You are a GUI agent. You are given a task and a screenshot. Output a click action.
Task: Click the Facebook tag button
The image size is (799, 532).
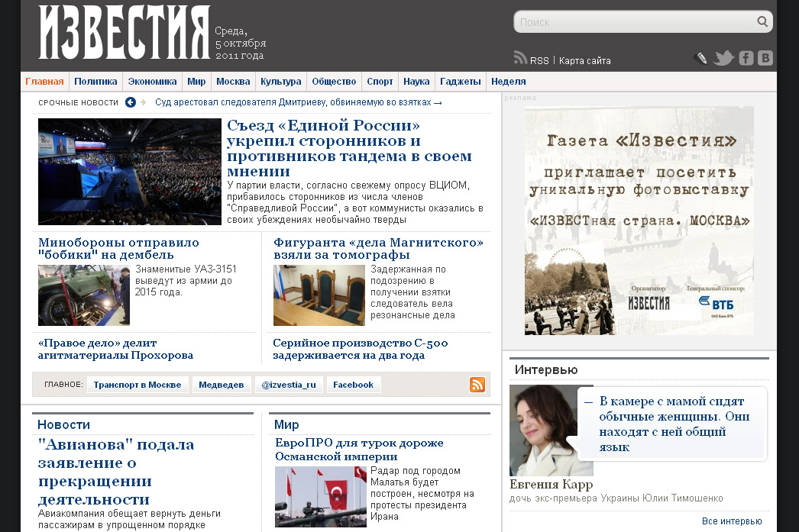pyautogui.click(x=353, y=385)
